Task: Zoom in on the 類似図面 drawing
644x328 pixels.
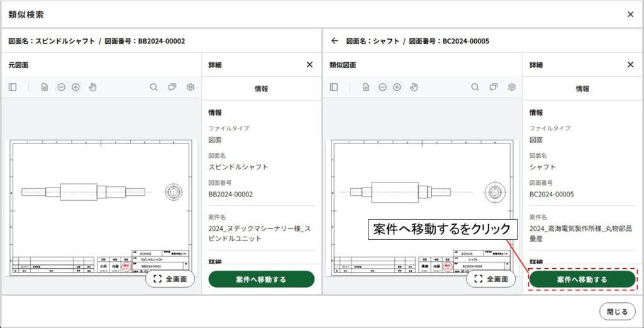Action: click(x=397, y=87)
